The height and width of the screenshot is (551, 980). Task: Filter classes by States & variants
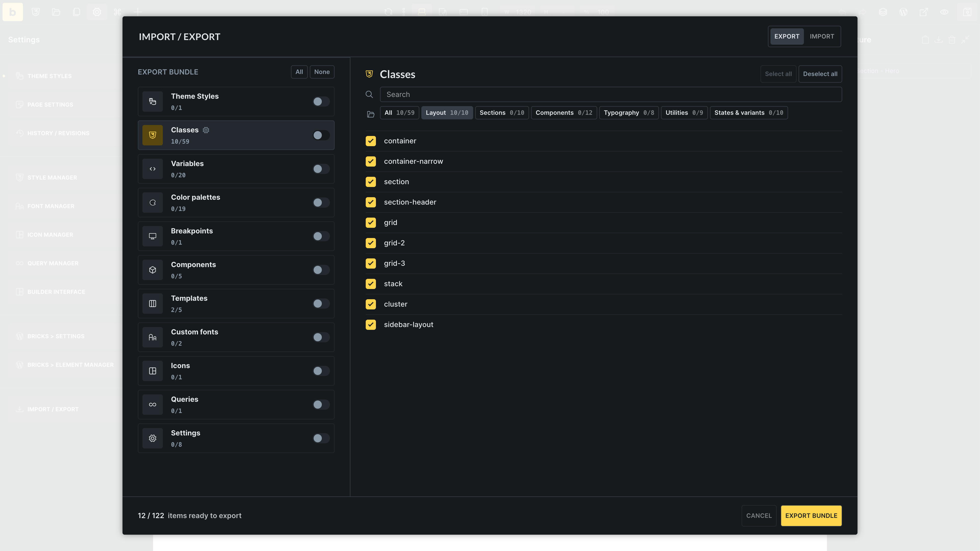(x=749, y=112)
